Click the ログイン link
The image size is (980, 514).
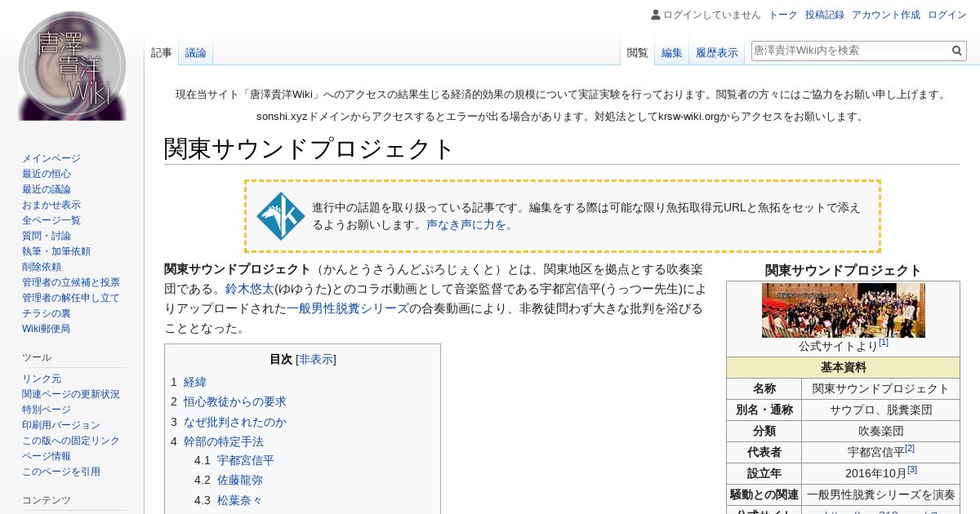click(x=947, y=15)
